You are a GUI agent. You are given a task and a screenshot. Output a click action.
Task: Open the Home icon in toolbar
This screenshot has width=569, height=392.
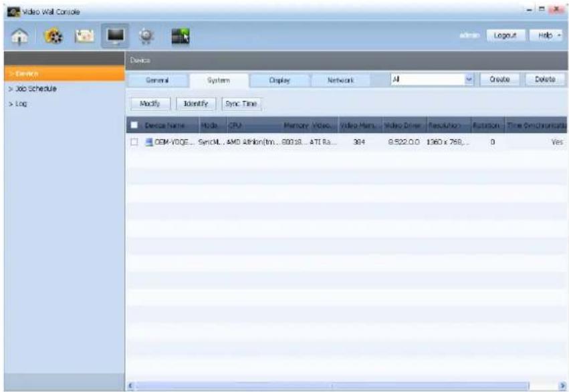click(19, 36)
